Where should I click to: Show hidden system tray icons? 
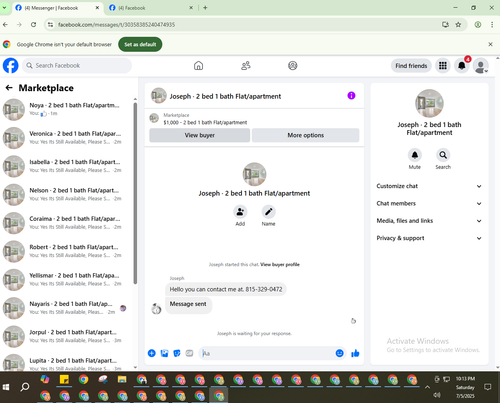coord(427,387)
